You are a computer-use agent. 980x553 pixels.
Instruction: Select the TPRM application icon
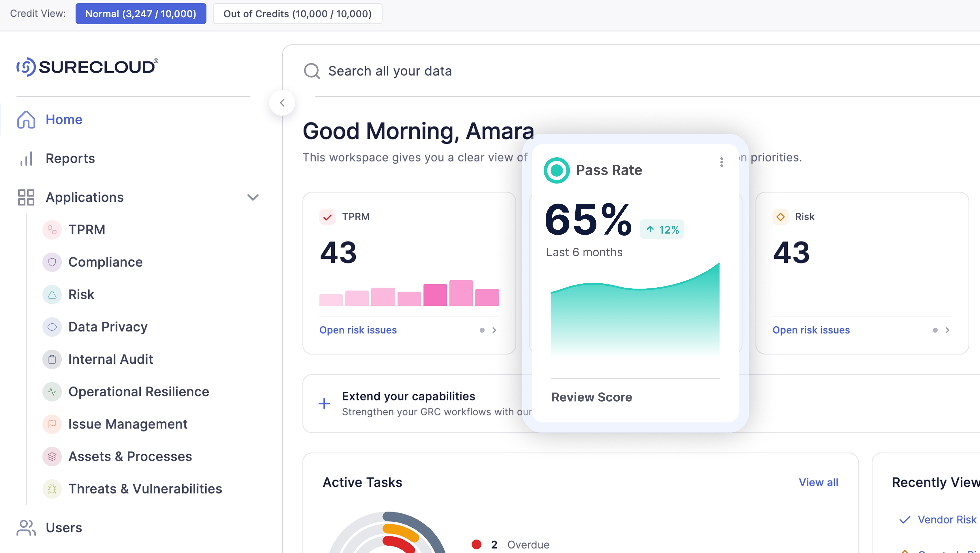52,229
